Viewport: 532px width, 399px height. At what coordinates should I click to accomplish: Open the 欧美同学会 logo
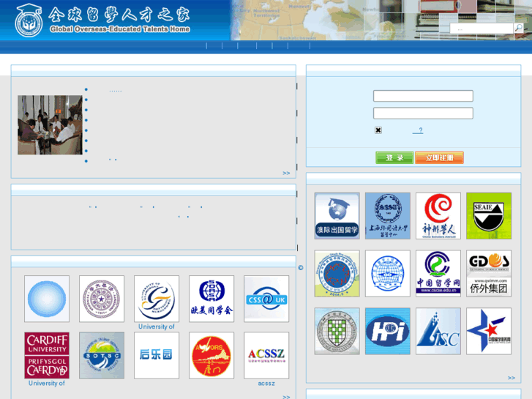coord(211,299)
